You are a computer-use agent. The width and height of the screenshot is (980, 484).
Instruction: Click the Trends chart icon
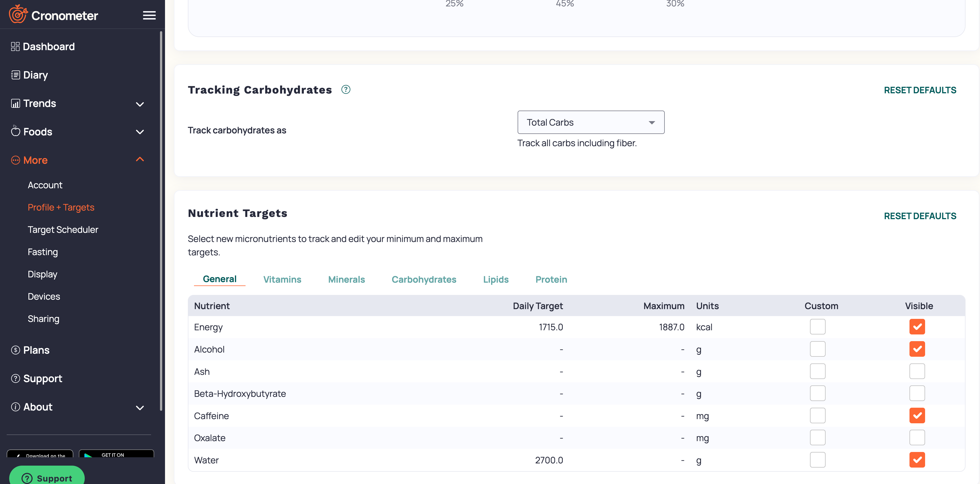pos(15,103)
